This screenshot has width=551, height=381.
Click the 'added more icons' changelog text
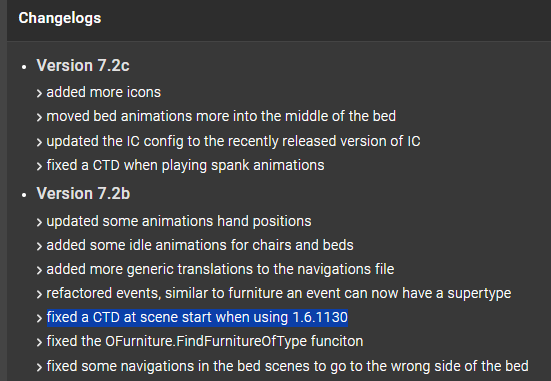[104, 92]
